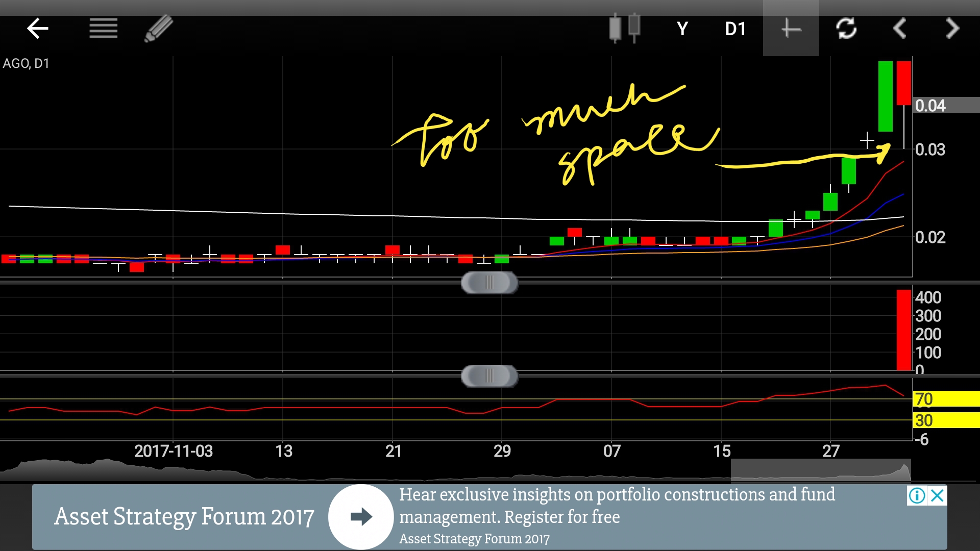Click the tall red volume bar
Viewport: 980px width, 551px height.
click(x=904, y=330)
